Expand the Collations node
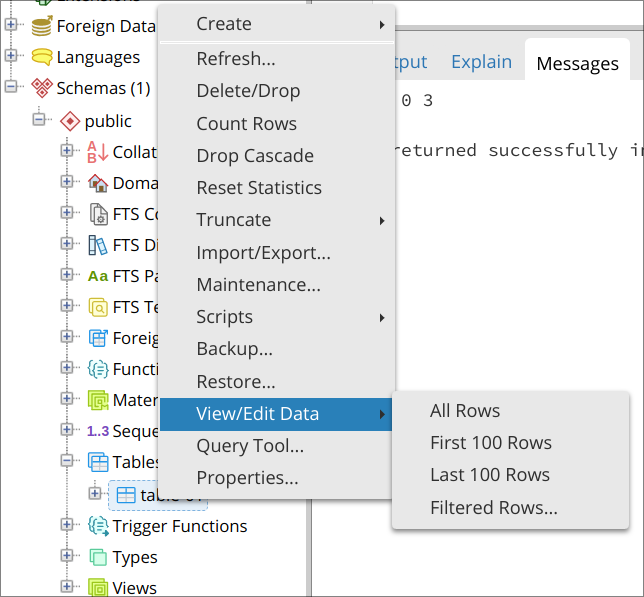The height and width of the screenshot is (597, 644). [x=67, y=150]
